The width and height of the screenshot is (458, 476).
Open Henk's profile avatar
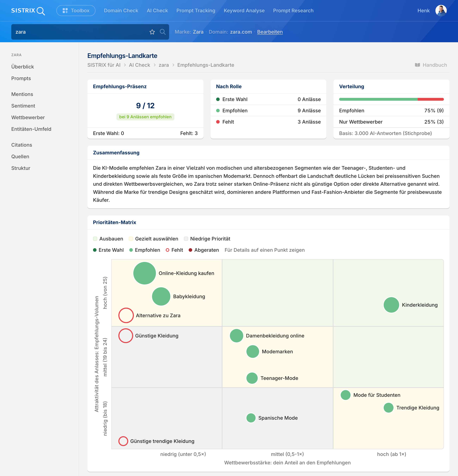[x=441, y=11]
